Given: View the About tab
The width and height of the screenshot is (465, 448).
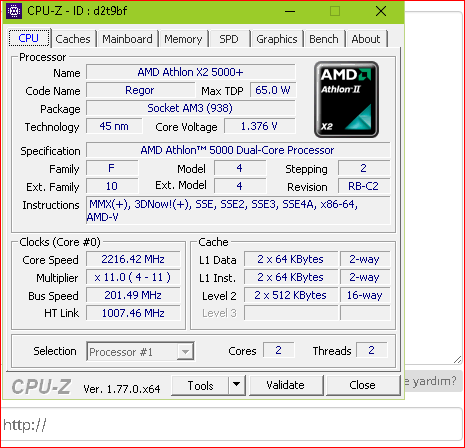Looking at the screenshot, I should [x=366, y=39].
